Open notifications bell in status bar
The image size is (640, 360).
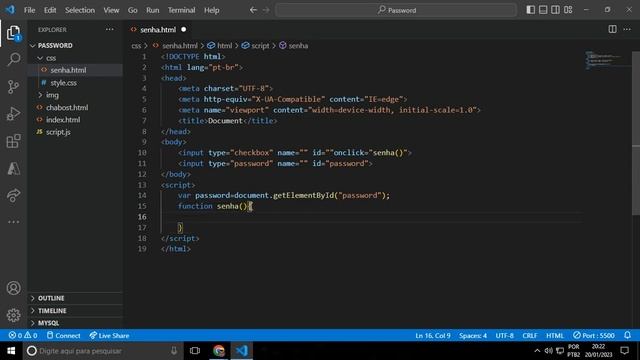pyautogui.click(x=627, y=335)
